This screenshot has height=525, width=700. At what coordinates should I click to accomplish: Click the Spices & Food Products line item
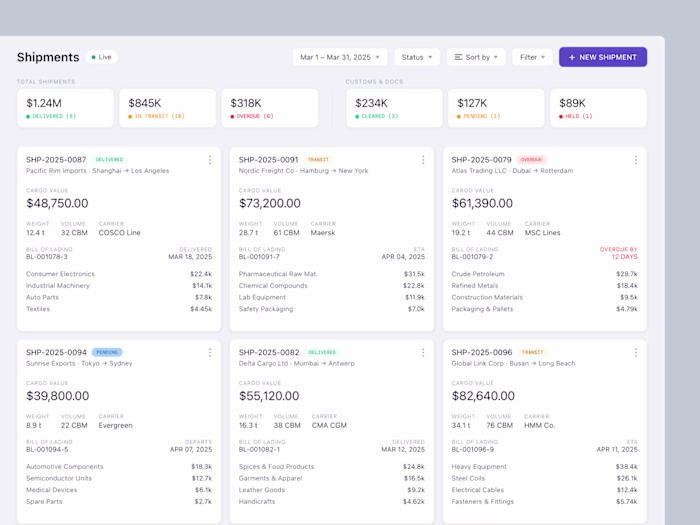click(332, 467)
